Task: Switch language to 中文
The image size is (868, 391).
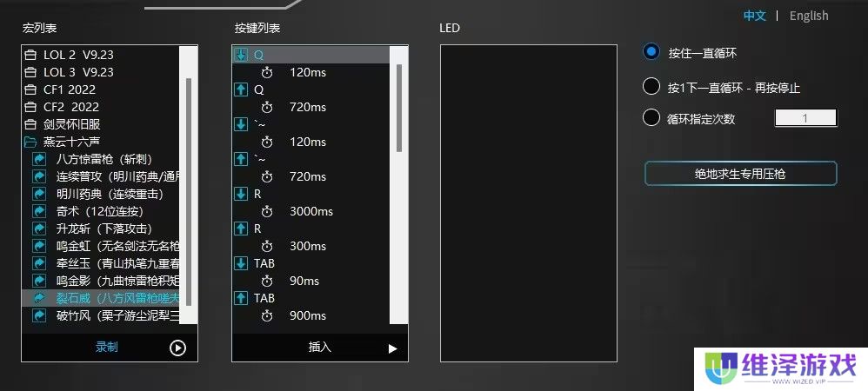Action: click(755, 16)
